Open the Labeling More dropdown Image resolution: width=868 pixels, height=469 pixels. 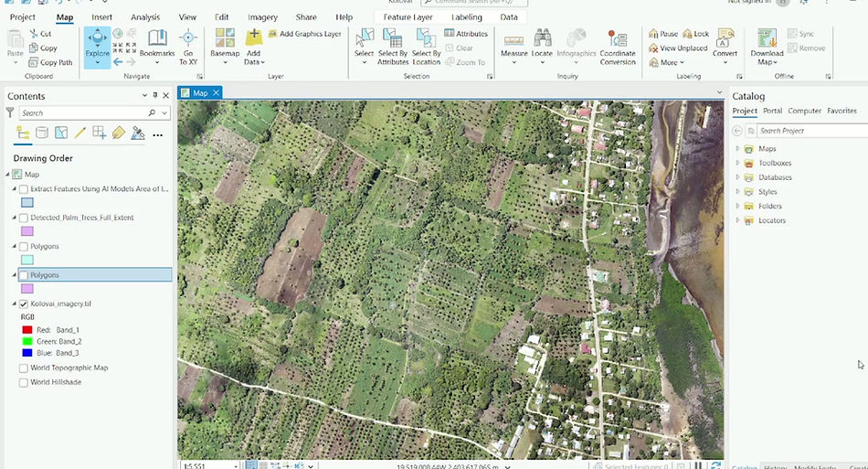click(666, 62)
